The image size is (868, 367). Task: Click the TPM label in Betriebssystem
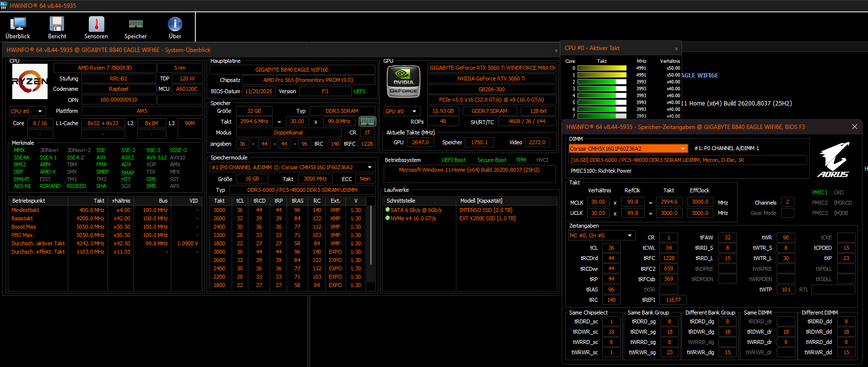(521, 160)
